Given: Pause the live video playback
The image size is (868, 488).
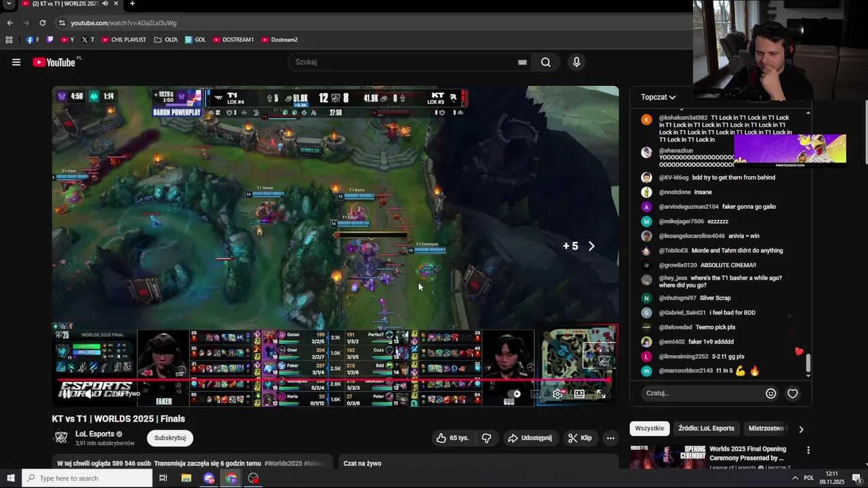Looking at the screenshot, I should pyautogui.click(x=66, y=394).
